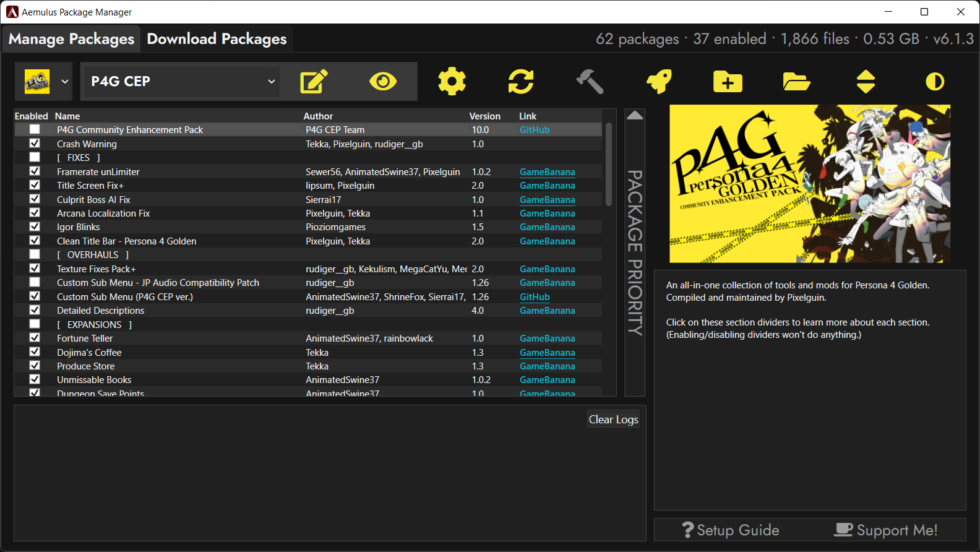Open GameBanana link for Framerate unLimiter
Viewport: 980px width, 552px height.
pos(548,172)
